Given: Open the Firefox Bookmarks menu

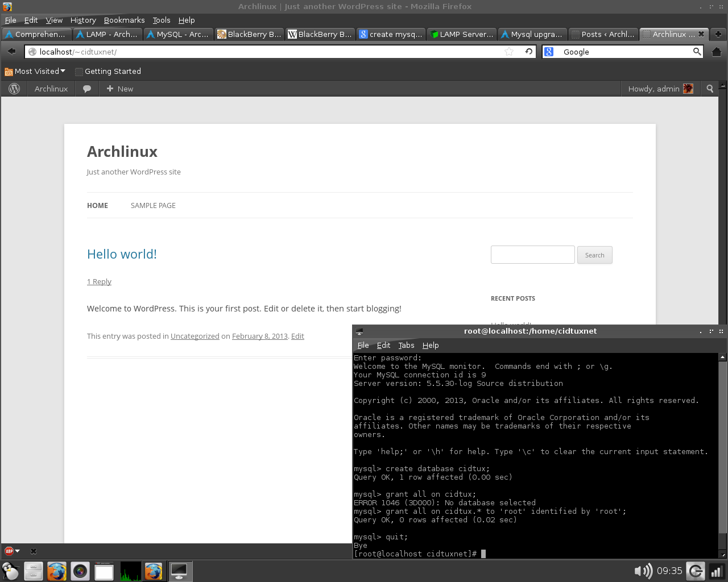Looking at the screenshot, I should click(x=124, y=20).
